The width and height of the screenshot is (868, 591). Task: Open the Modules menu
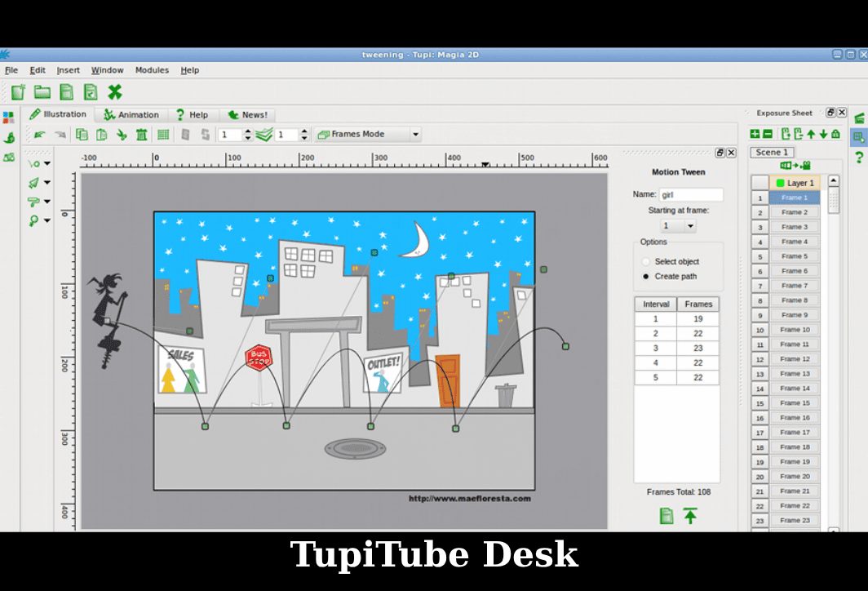[152, 70]
